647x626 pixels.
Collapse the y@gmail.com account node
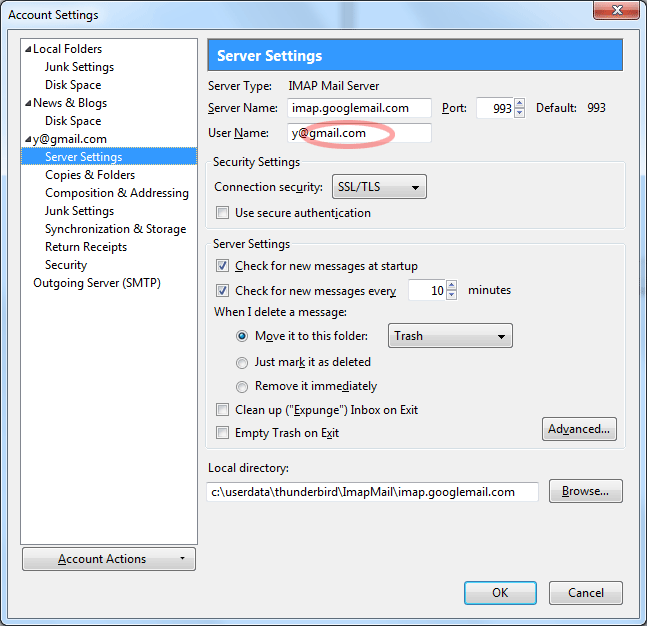(x=28, y=139)
